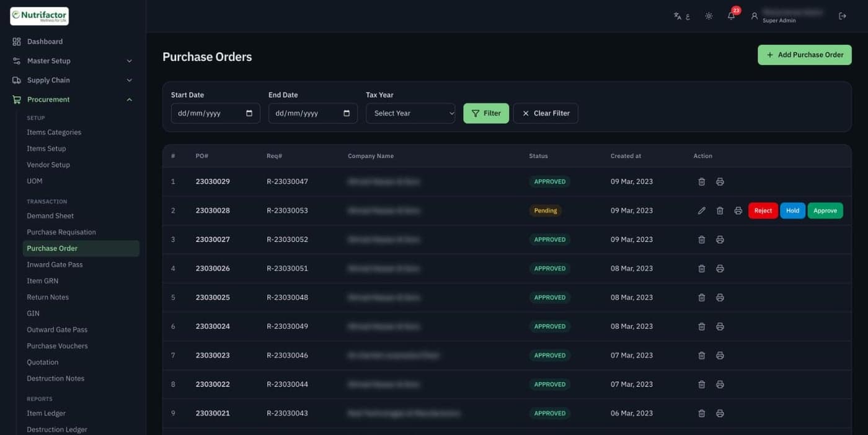Click the Nutrifactor logo
This screenshot has height=435, width=868.
point(40,16)
